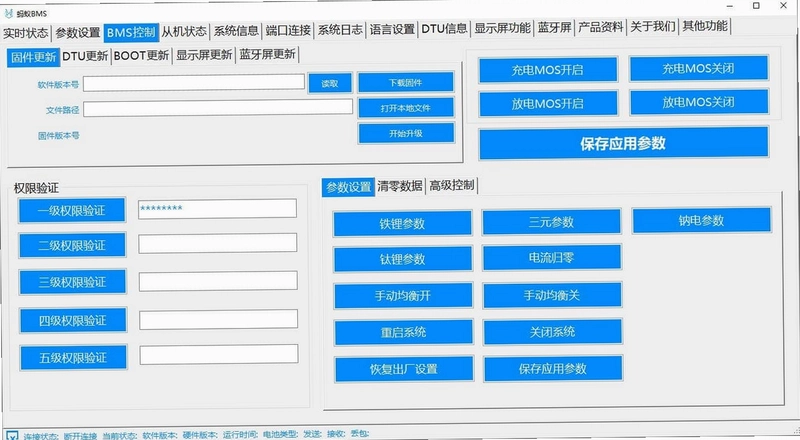The height and width of the screenshot is (440, 800).
Task: Click 运行时间 label in status bar
Action: (x=240, y=435)
